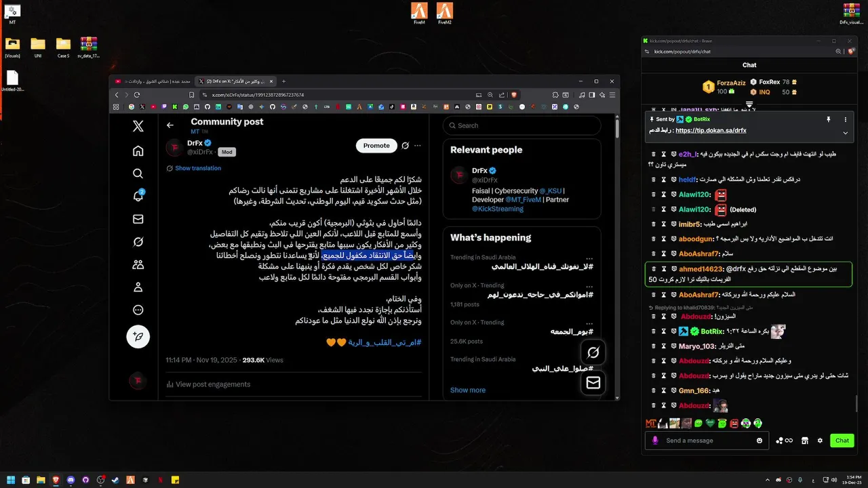The image size is (868, 488).
Task: Open @KickStreaming mention in DrFx bio
Action: (x=498, y=209)
